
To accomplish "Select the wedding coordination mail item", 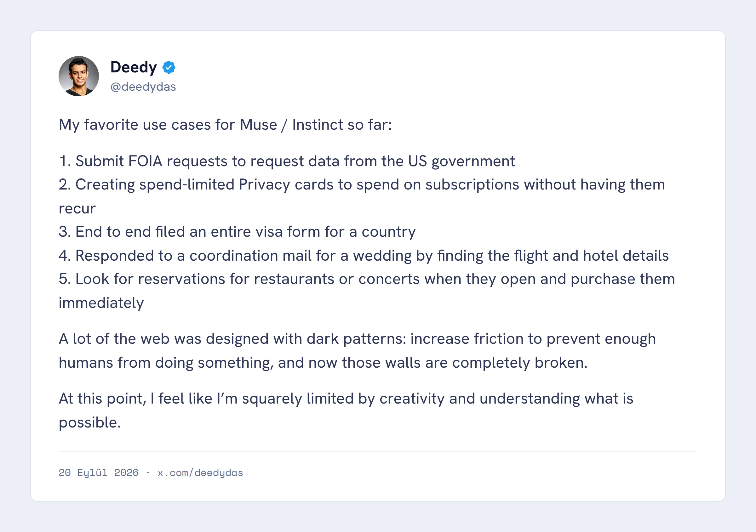I will click(364, 256).
